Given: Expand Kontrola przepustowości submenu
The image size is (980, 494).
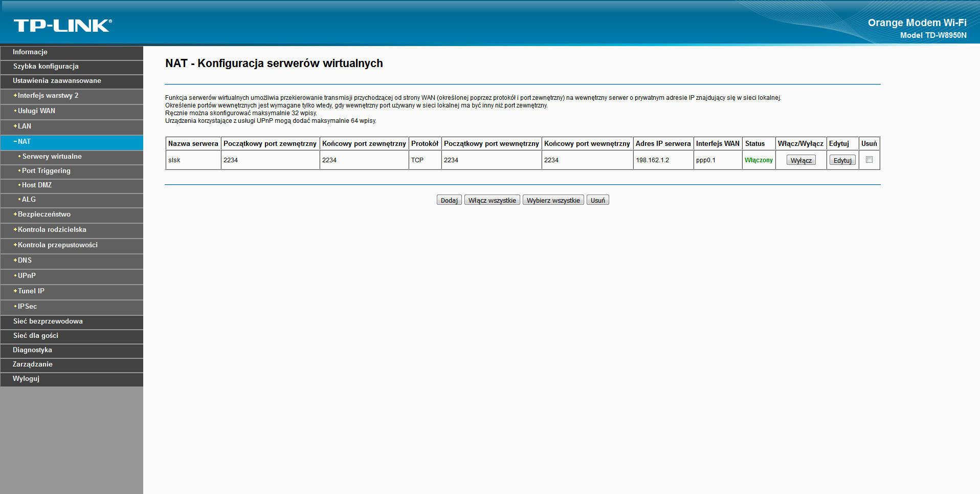Looking at the screenshot, I should pyautogui.click(x=72, y=245).
